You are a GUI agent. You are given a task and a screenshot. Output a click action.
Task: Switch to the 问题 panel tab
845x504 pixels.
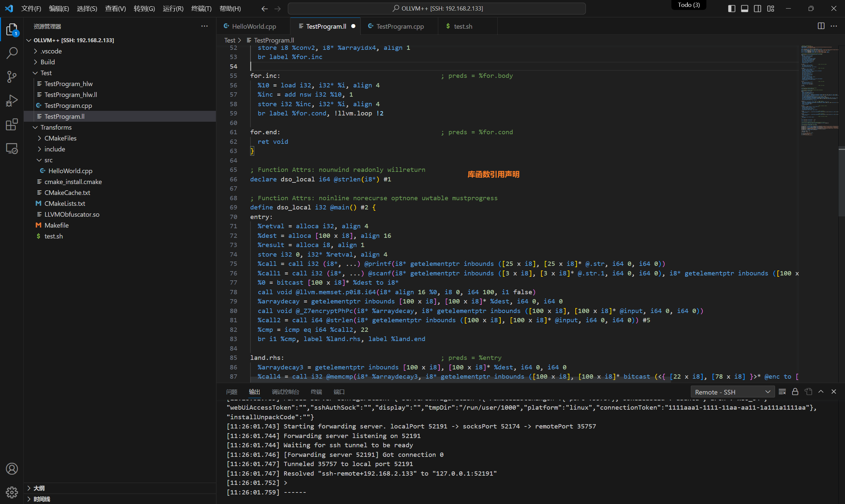tap(232, 392)
